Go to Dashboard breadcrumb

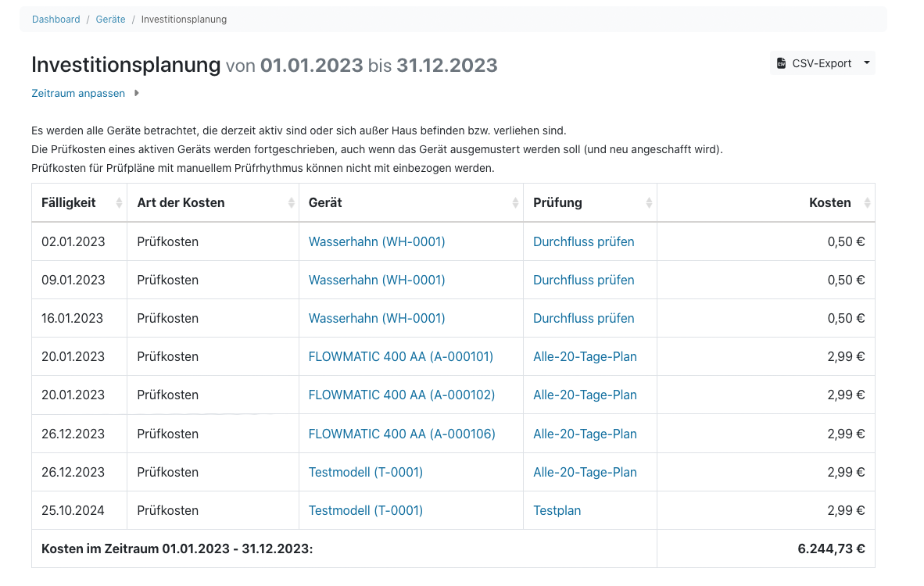[x=56, y=20]
